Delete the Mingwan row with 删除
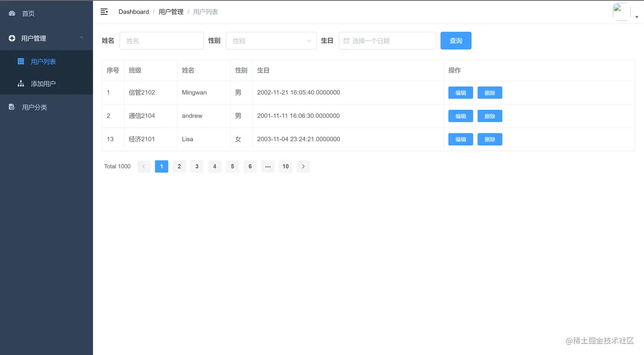Screen dimensions: 644x355 tap(490, 93)
